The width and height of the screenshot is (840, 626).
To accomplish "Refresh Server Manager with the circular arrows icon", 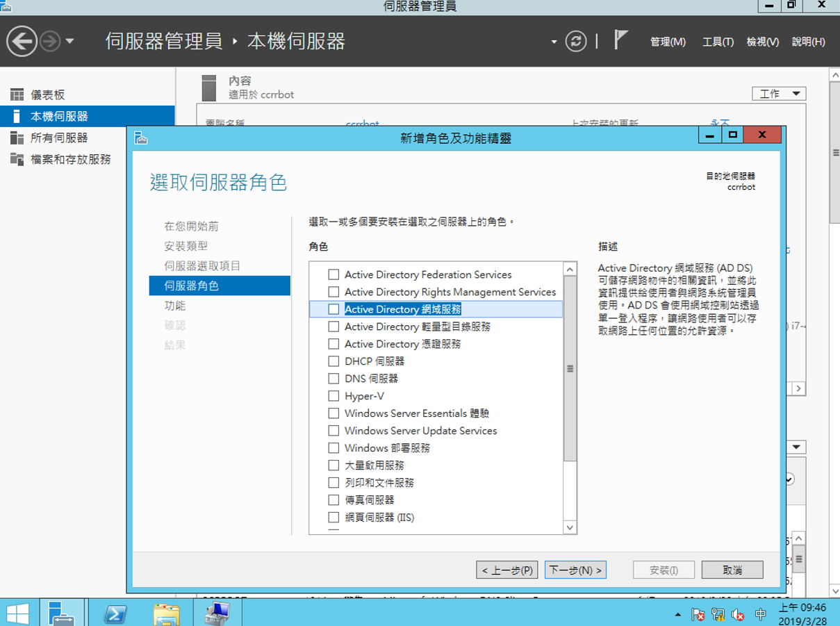I will point(575,42).
